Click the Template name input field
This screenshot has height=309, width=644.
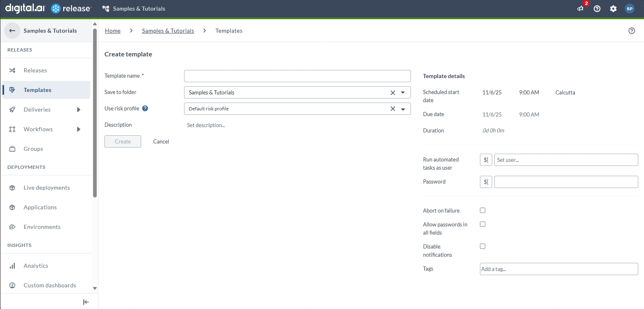(x=297, y=76)
